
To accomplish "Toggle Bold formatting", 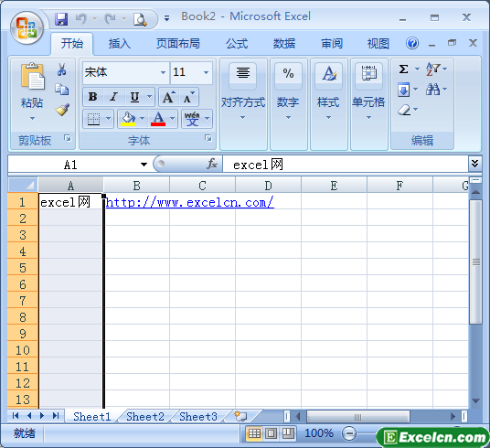I will pyautogui.click(x=93, y=97).
